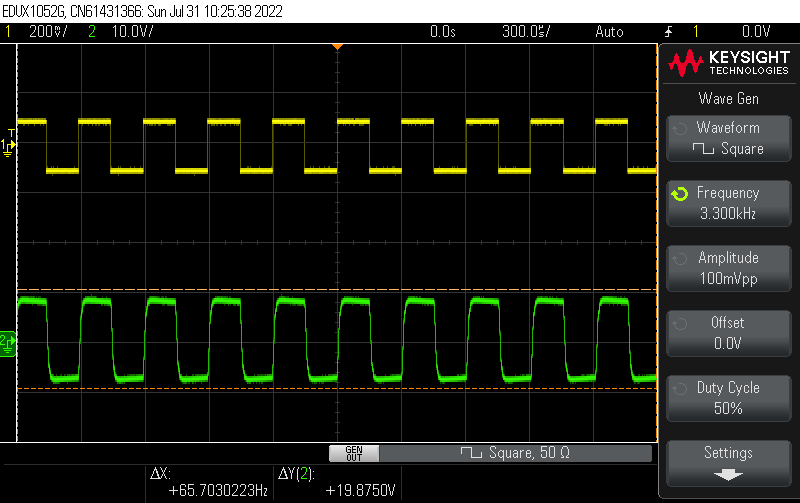
Task: Select the Offset 0.0V softkey
Action: click(729, 333)
